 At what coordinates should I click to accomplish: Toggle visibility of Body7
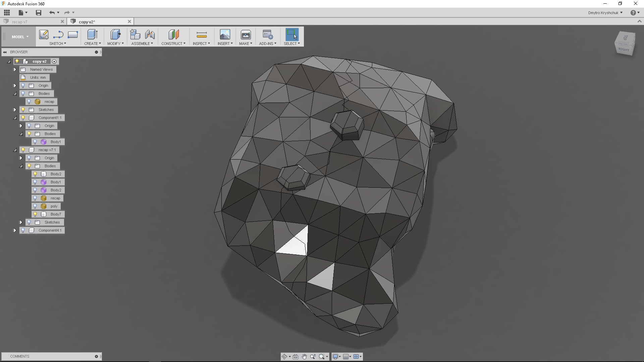pos(35,214)
